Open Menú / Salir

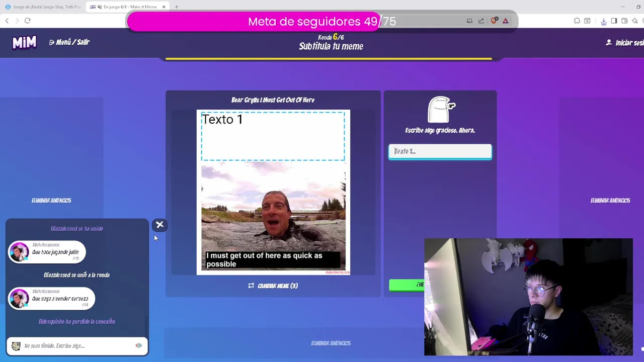pos(69,42)
